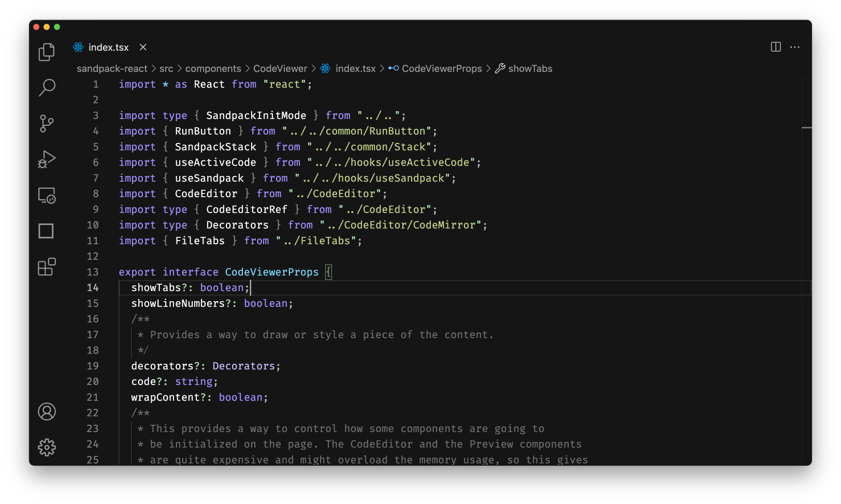Click CodeEditorRef on line 9
The image size is (841, 504).
247,210
